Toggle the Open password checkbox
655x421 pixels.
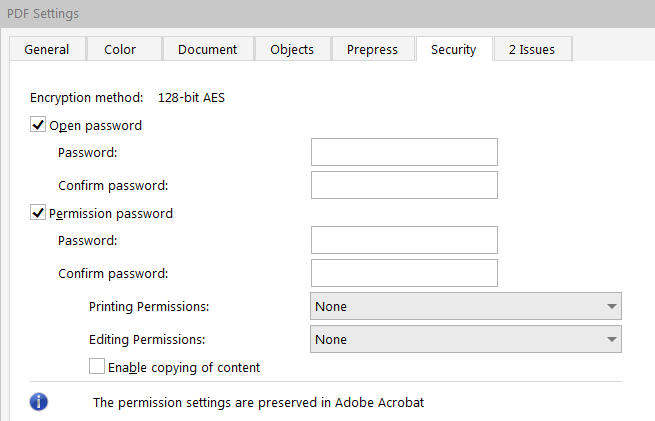click(x=40, y=126)
